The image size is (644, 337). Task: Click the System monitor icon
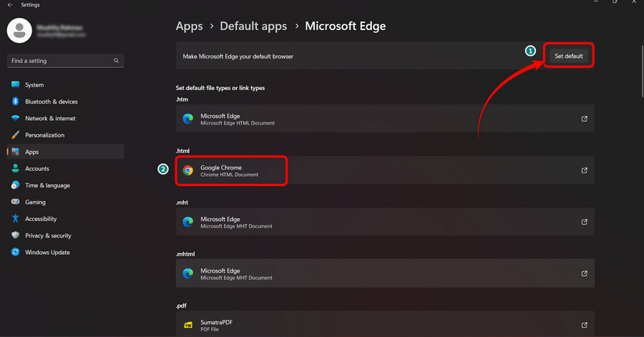tap(16, 84)
